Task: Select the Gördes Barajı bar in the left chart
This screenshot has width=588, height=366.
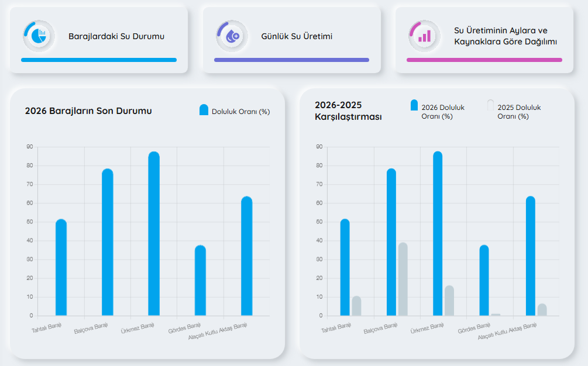Action: [x=200, y=281]
